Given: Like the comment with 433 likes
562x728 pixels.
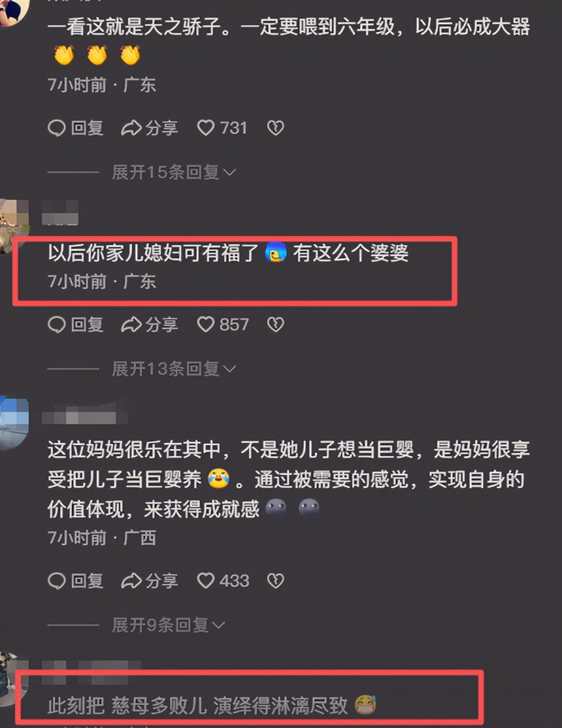Looking at the screenshot, I should pos(205,581).
